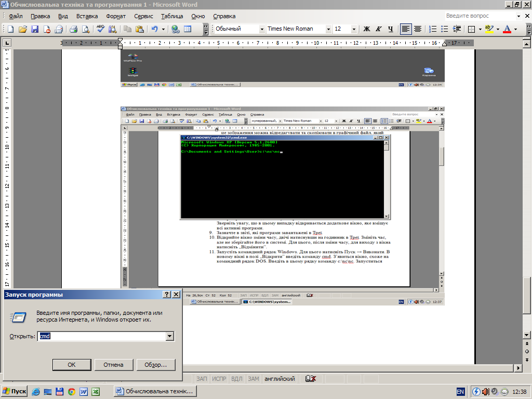
Task: Insert hyperlink globe icon
Action: (x=176, y=29)
